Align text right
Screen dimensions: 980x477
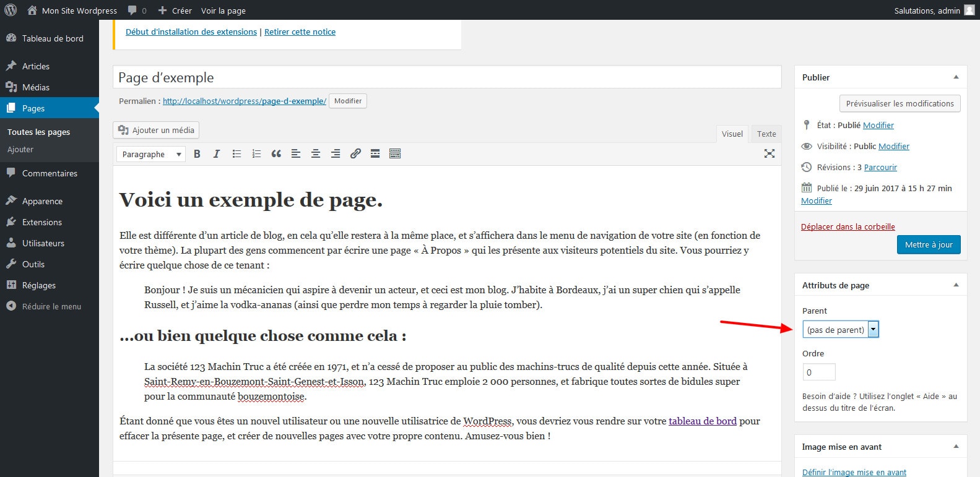tap(336, 154)
